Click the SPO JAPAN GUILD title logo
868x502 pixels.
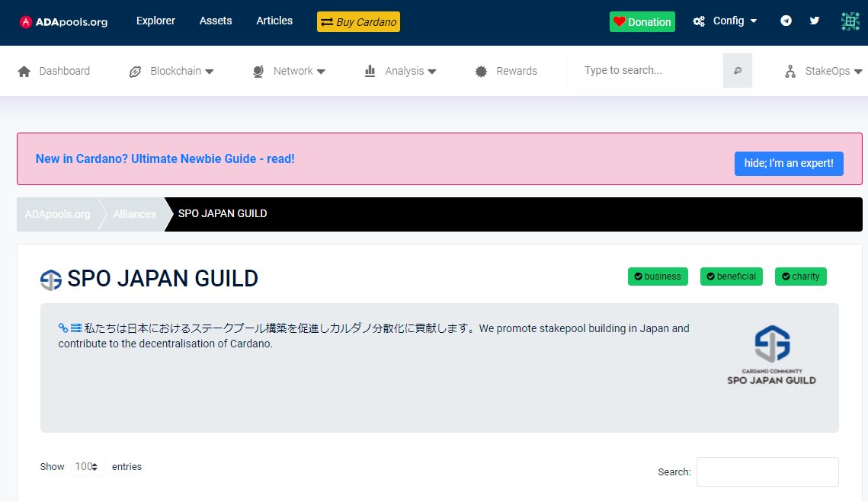(x=51, y=280)
